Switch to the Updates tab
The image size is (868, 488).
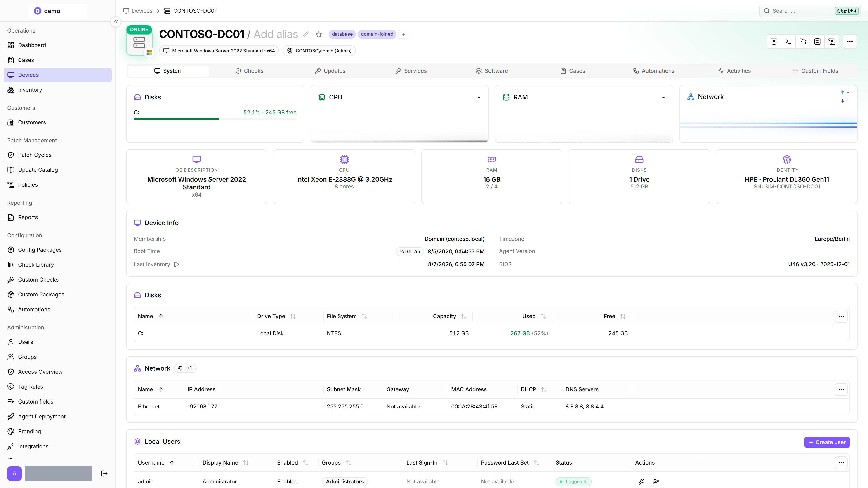[330, 71]
